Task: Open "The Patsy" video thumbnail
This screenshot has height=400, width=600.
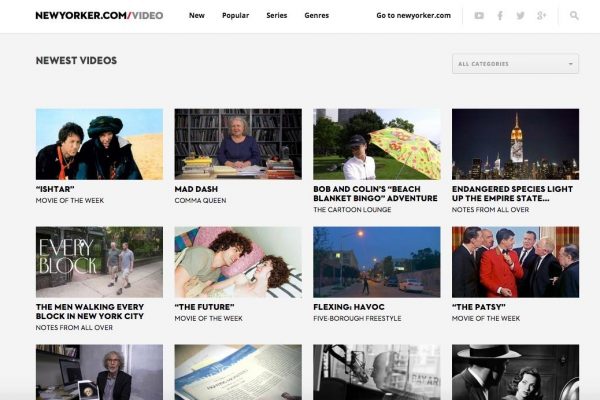Action: point(515,262)
